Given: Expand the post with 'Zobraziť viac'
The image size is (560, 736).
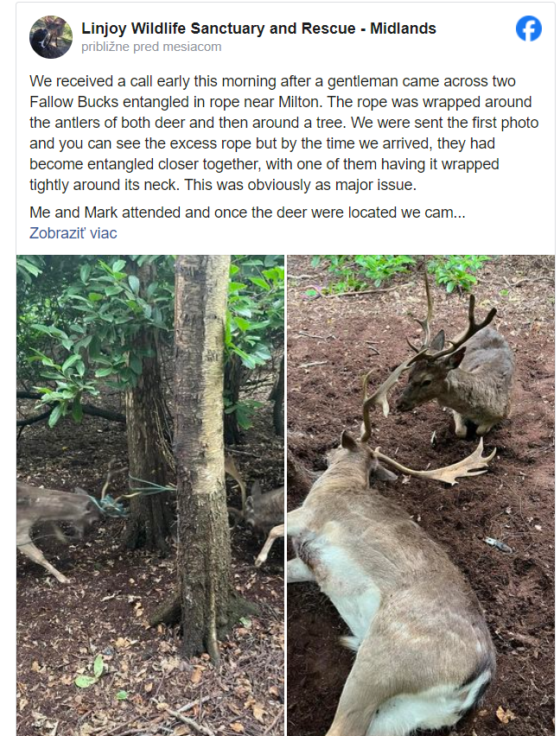Looking at the screenshot, I should [73, 233].
